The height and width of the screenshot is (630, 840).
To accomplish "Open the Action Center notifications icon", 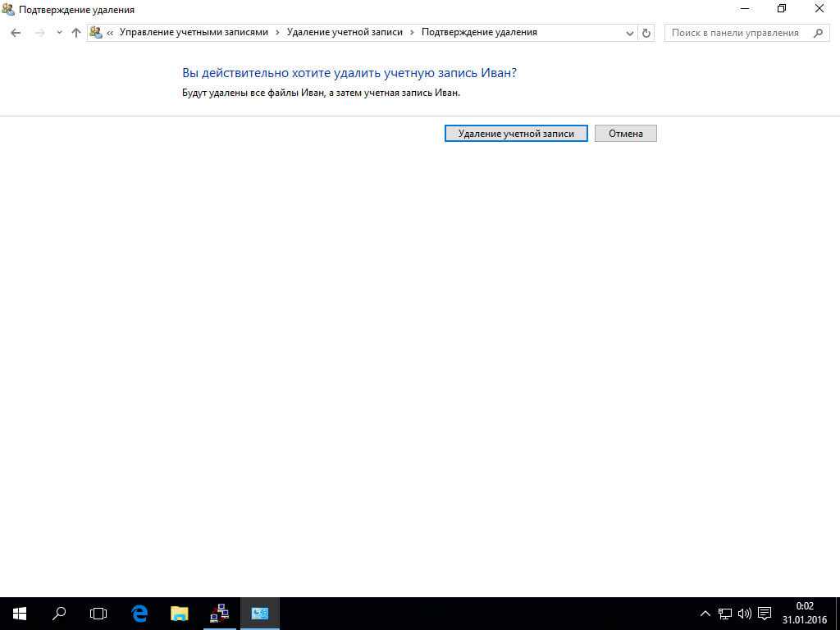I will [x=765, y=614].
